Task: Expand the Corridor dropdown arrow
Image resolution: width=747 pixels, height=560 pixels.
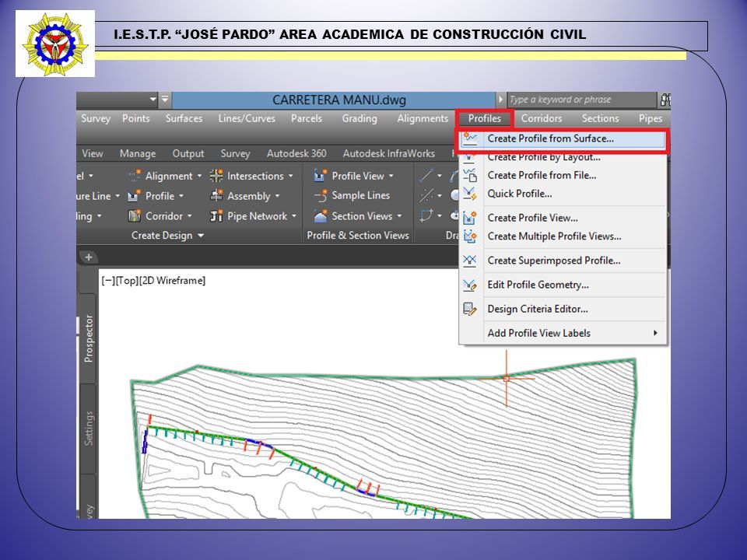Action: [190, 216]
